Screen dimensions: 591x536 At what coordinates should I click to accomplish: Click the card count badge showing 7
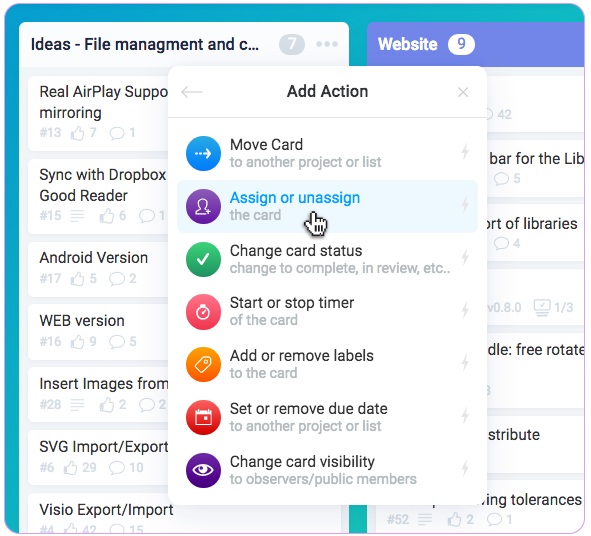[292, 44]
